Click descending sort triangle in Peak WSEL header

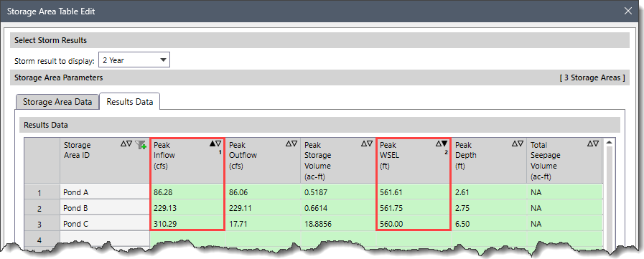444,143
